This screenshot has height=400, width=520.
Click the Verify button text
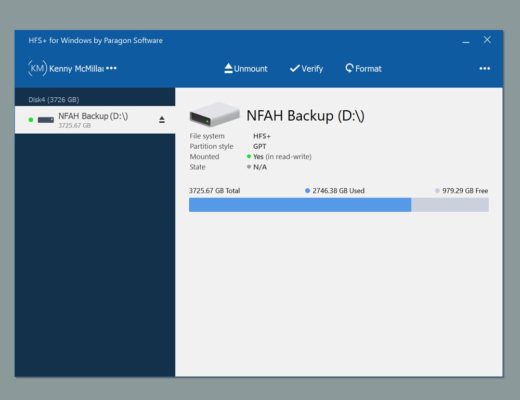312,69
